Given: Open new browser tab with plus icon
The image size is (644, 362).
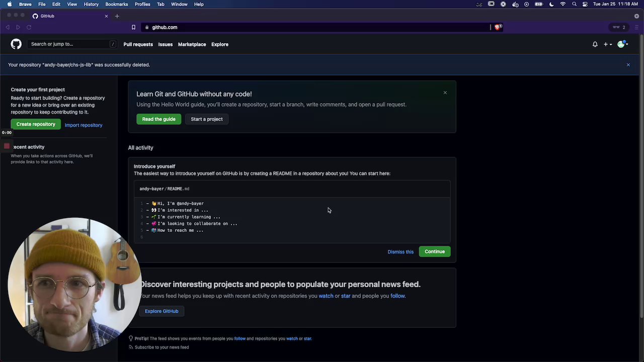Looking at the screenshot, I should click(x=117, y=16).
